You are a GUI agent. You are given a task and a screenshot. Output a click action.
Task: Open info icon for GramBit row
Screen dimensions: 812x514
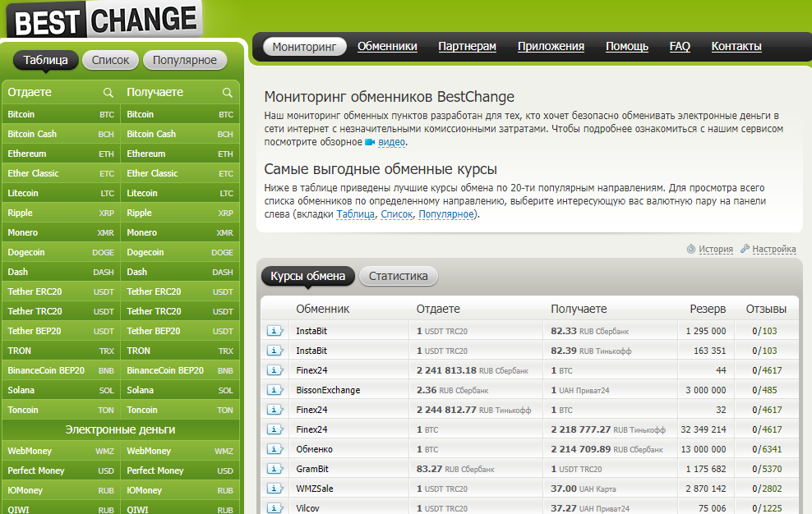pos(275,469)
